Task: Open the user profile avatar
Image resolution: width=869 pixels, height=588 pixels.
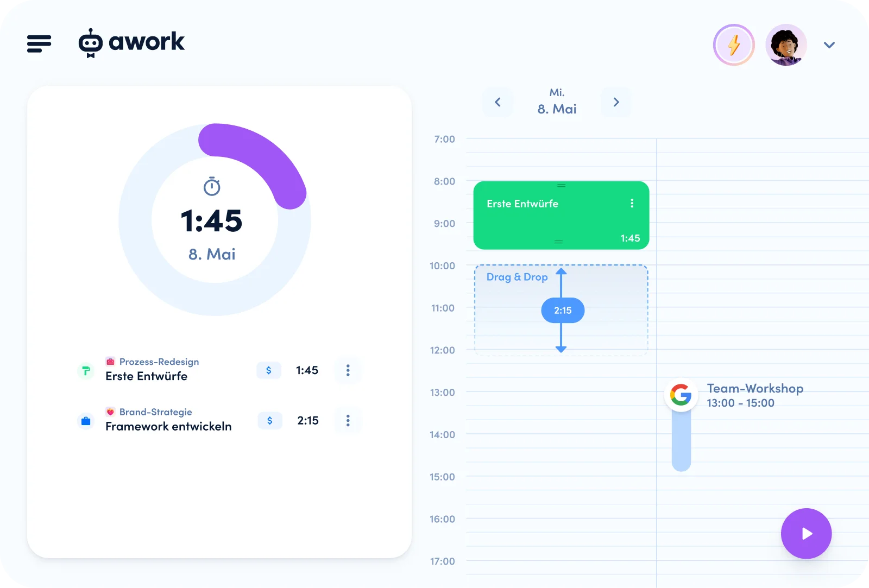Action: click(786, 45)
